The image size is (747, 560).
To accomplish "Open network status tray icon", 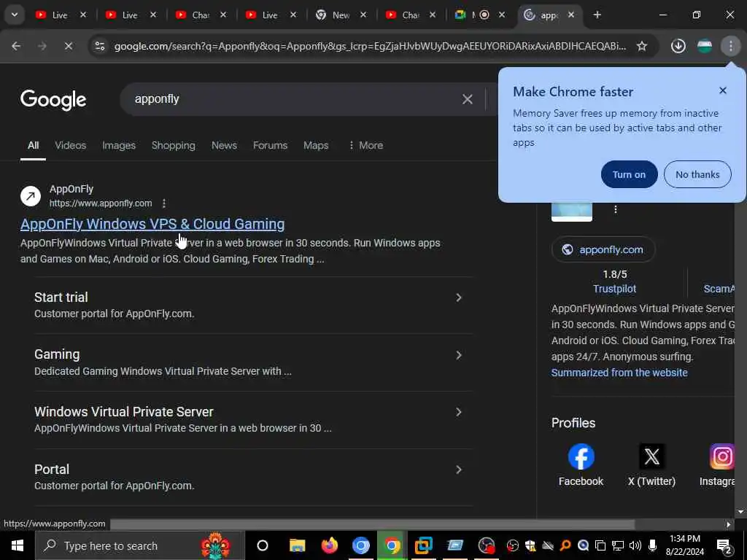I will click(618, 545).
